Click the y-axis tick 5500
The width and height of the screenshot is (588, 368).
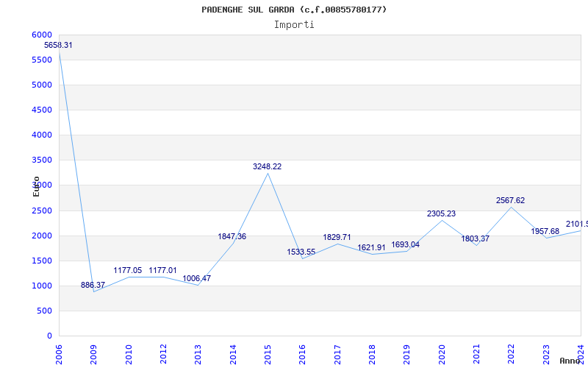pyautogui.click(x=42, y=60)
